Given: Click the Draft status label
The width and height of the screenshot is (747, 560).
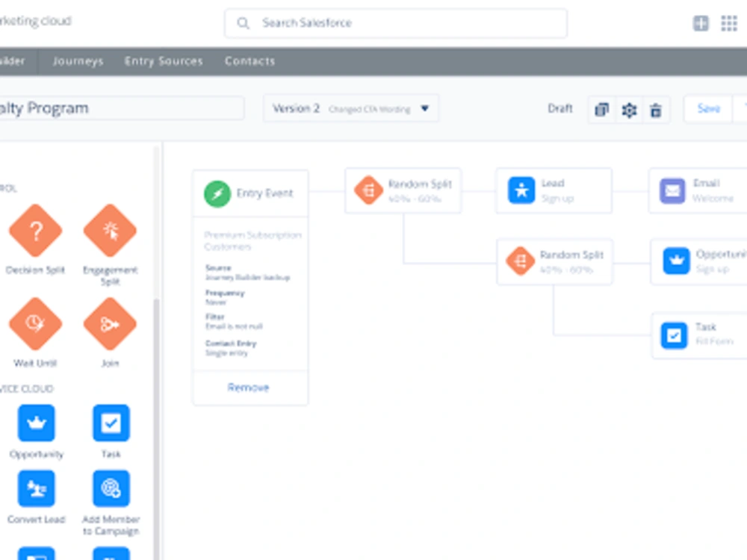Looking at the screenshot, I should coord(560,108).
